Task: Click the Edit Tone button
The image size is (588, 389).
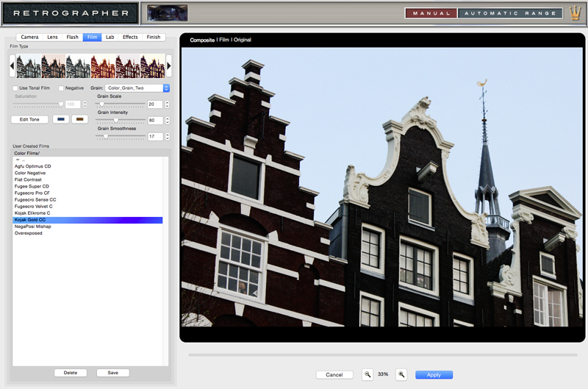Action: (29, 119)
